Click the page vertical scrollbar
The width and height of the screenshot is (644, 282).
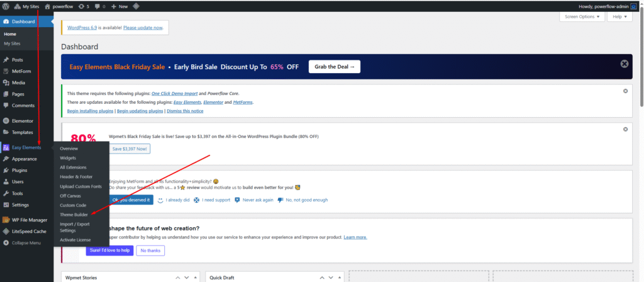click(x=641, y=63)
